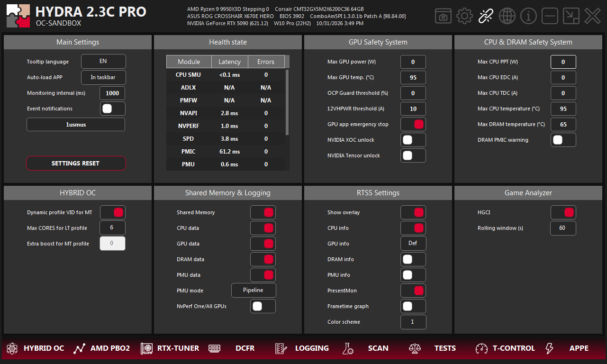Click Rolling window value 60
The image size is (607, 364).
tap(563, 228)
